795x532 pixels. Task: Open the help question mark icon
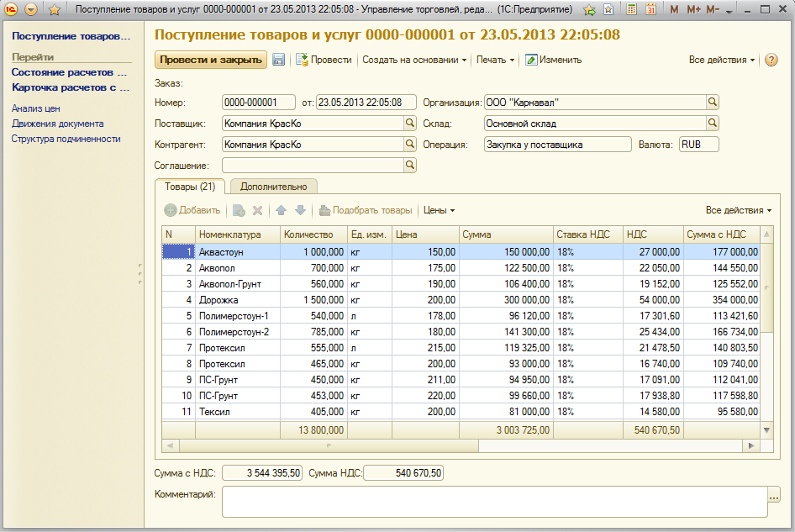click(x=771, y=60)
